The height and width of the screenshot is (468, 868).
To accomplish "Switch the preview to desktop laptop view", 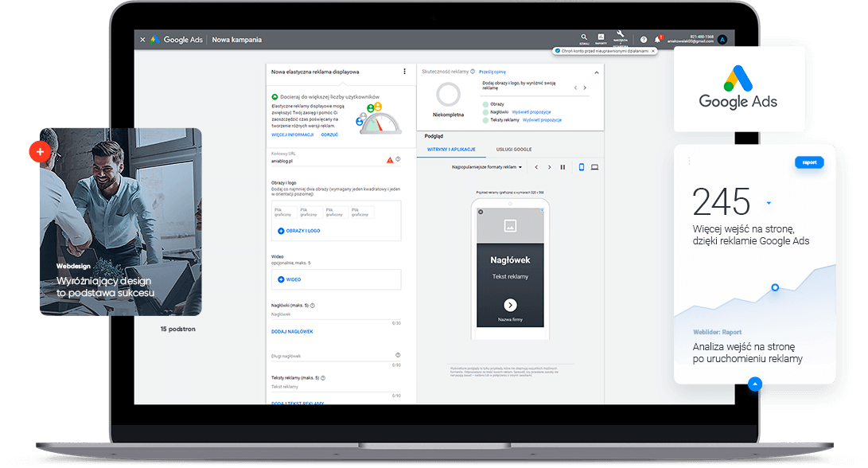I will pyautogui.click(x=594, y=167).
